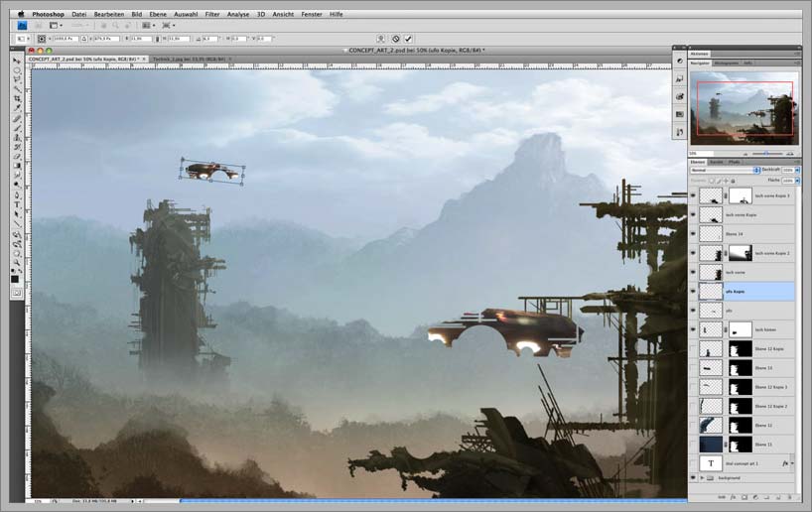Select the Type tool
The height and width of the screenshot is (512, 812).
click(x=17, y=205)
